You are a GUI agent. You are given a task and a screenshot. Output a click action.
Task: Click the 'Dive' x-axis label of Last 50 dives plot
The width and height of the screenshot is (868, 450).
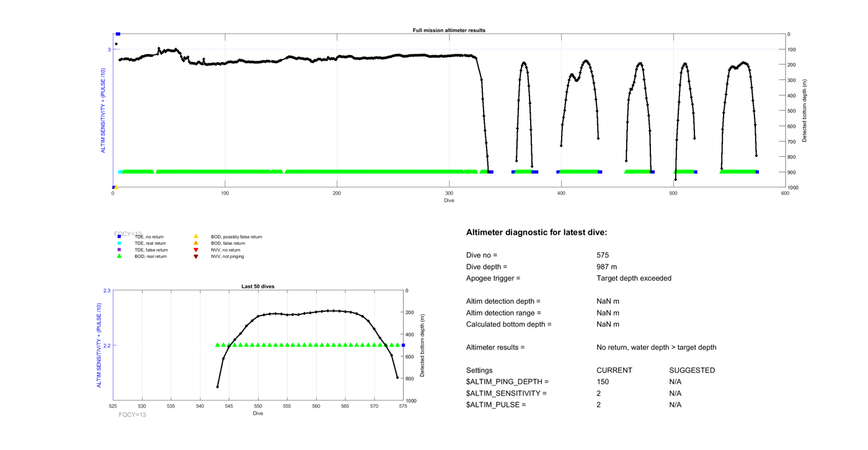(258, 413)
